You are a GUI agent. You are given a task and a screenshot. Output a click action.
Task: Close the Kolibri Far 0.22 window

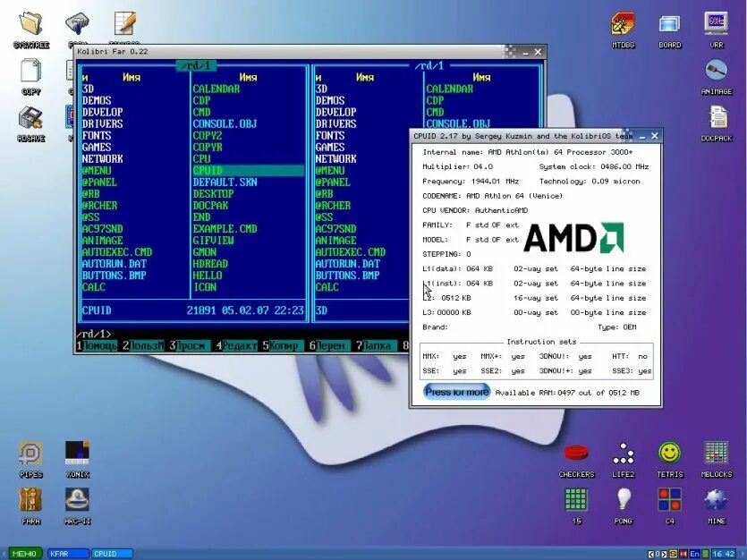tap(538, 52)
